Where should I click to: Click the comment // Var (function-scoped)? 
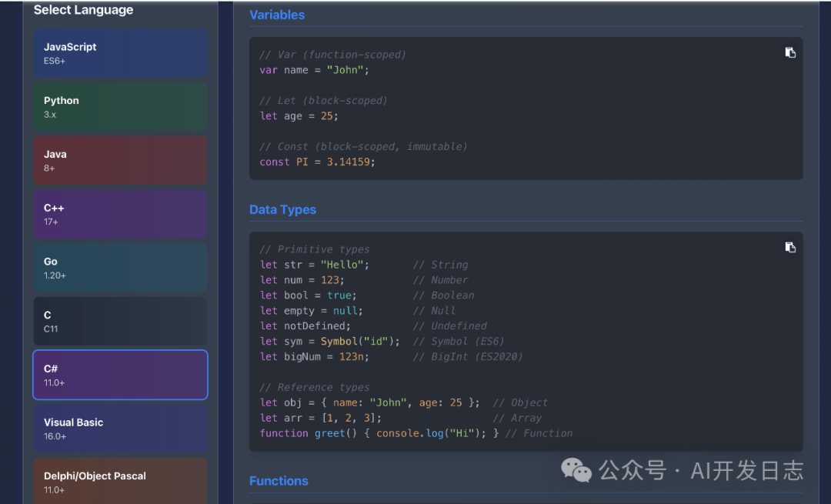pyautogui.click(x=333, y=55)
